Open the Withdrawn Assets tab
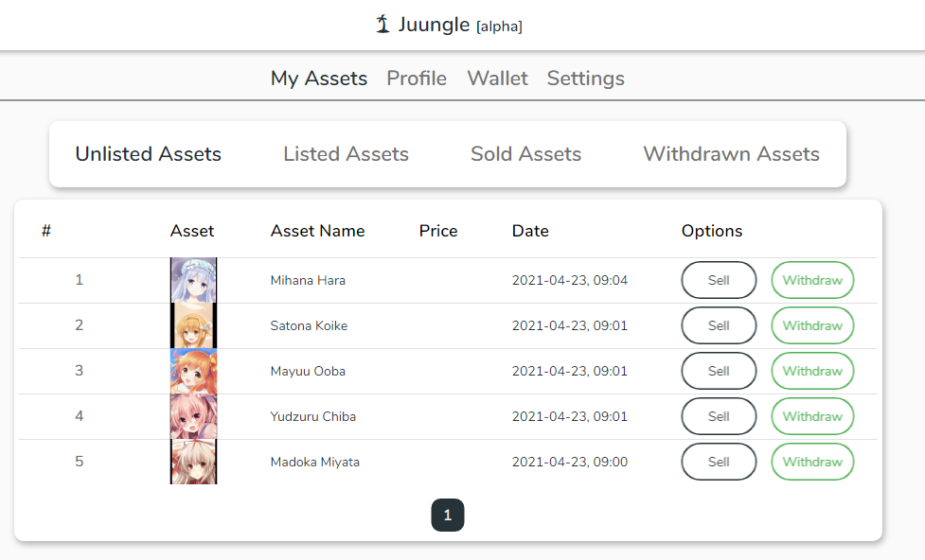 [x=731, y=154]
